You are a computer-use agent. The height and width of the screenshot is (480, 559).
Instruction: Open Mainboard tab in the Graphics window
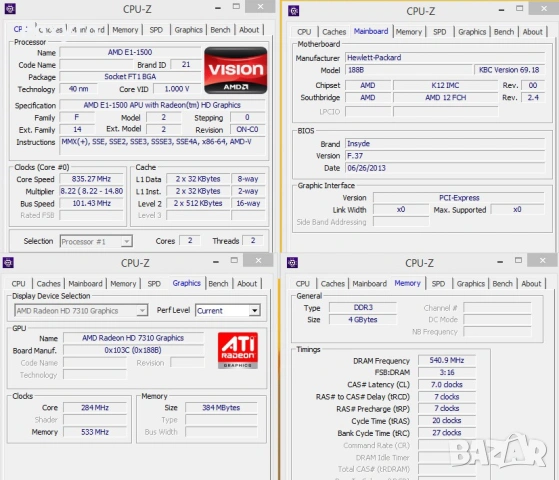85,284
